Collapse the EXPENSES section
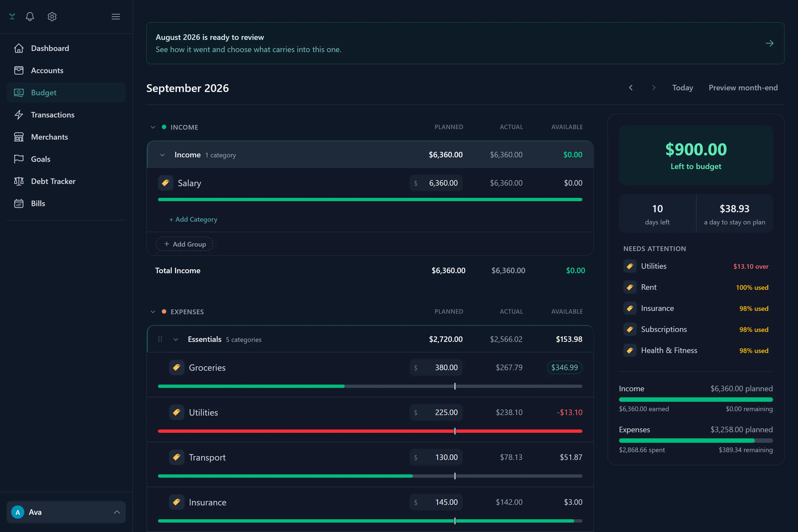 [153, 311]
